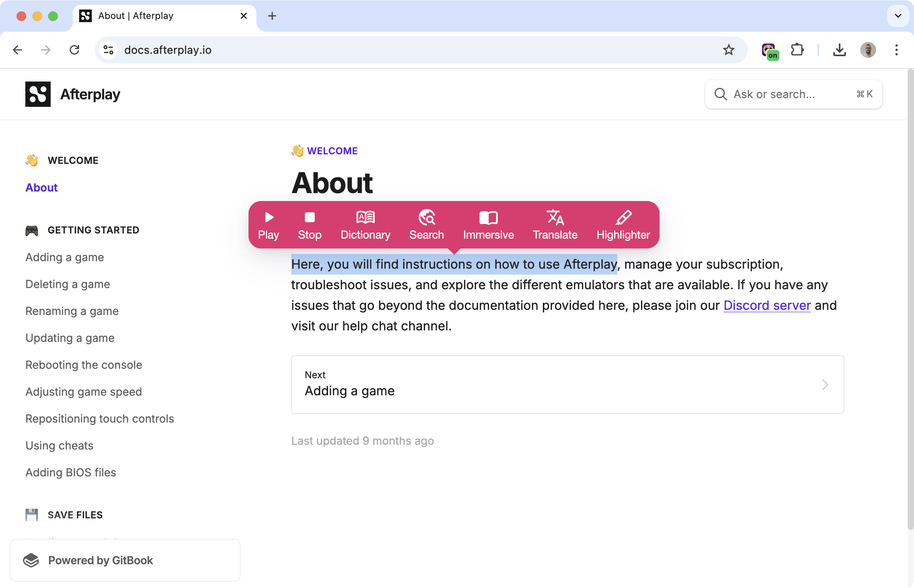Go to next page Adding a game
This screenshot has width=914, height=588.
click(x=567, y=384)
